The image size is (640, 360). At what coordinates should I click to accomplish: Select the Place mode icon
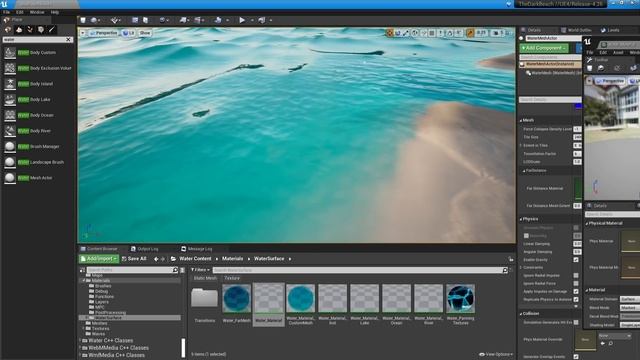coord(8,29)
